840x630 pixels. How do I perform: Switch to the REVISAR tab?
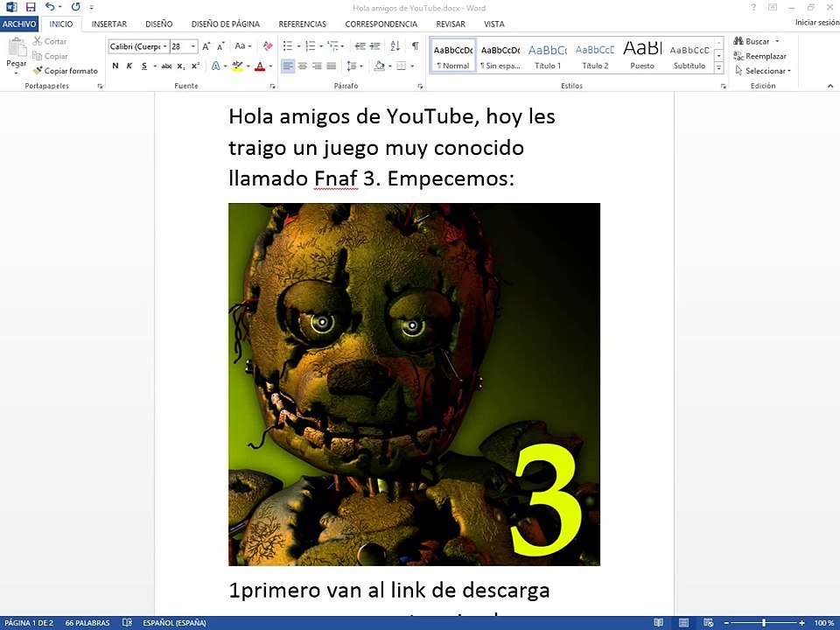451,24
